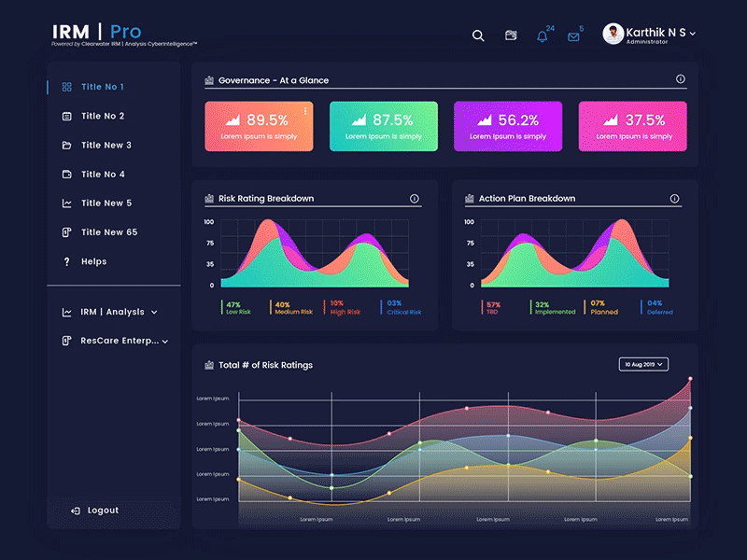Expand the IRM | Analysis dropdown

[154, 313]
